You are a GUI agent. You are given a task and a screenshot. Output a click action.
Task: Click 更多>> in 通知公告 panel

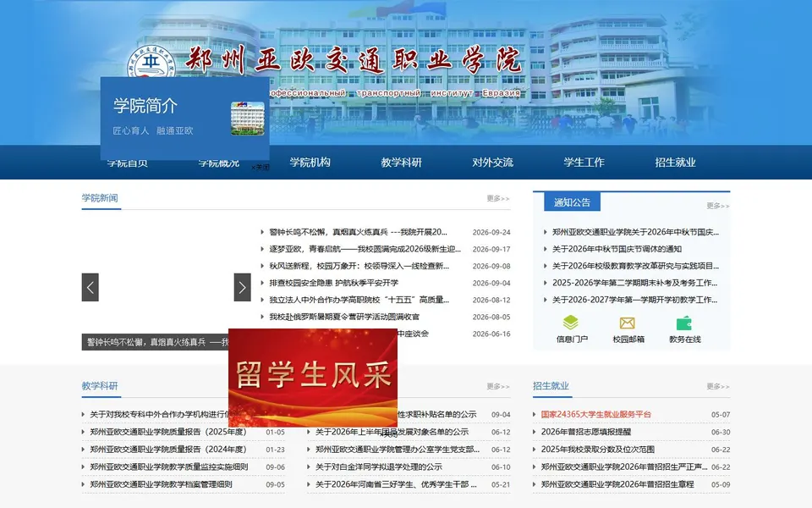coord(718,206)
